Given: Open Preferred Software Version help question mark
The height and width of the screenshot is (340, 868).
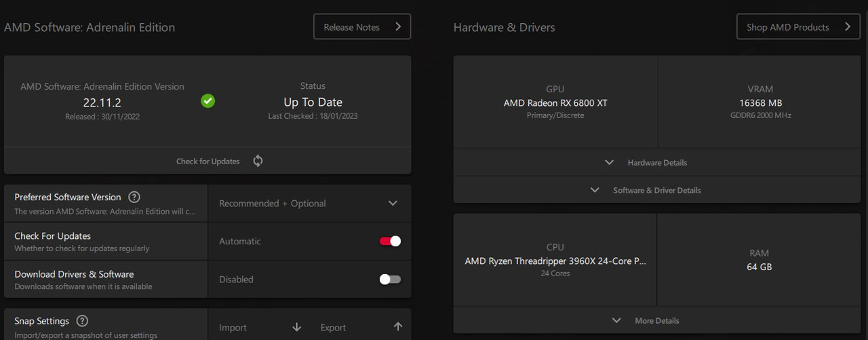Looking at the screenshot, I should click(x=134, y=197).
